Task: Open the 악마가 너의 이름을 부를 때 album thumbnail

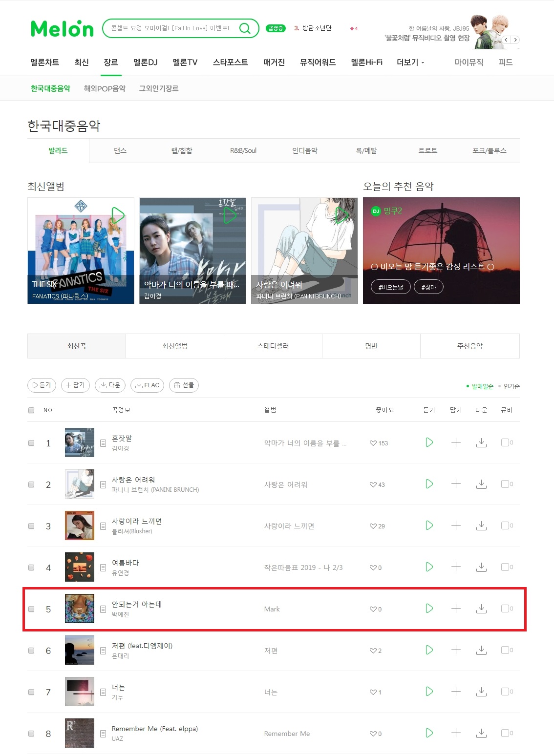Action: tap(192, 251)
